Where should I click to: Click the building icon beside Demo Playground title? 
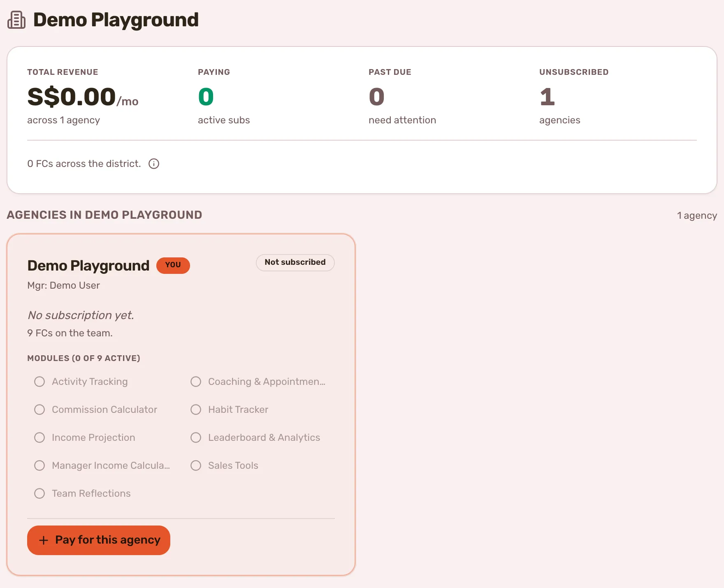pyautogui.click(x=16, y=20)
